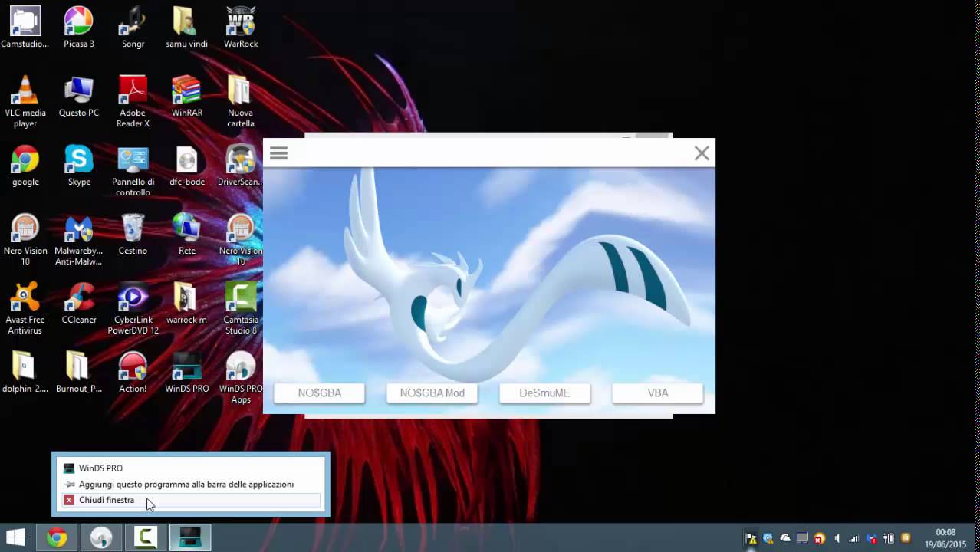Viewport: 980px width, 552px height.
Task: Select the dfc-bode disc image file
Action: pos(186,166)
